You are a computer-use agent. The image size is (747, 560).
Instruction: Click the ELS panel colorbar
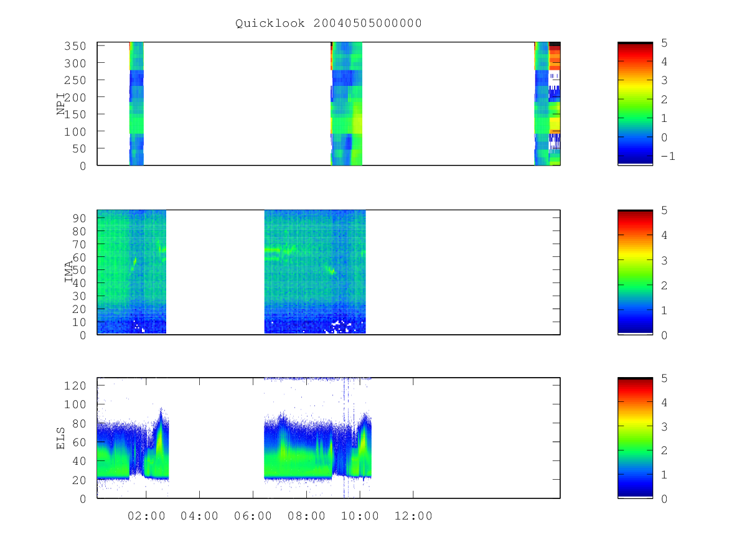635,438
